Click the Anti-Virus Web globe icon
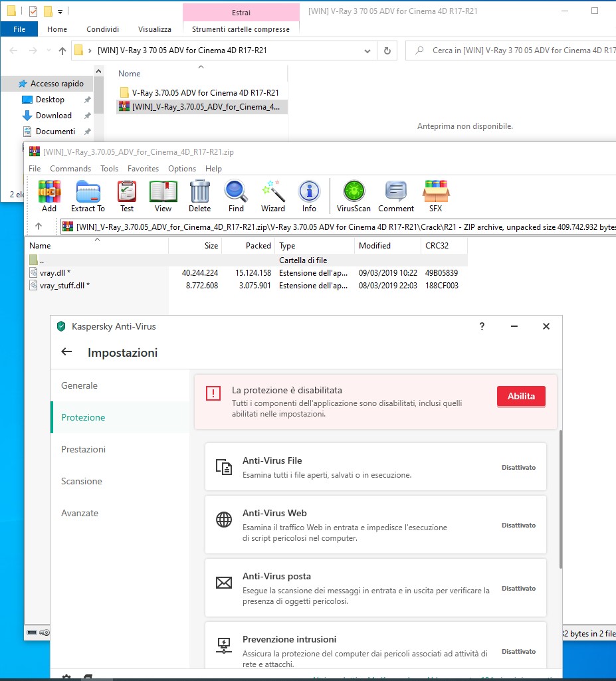This screenshot has width=616, height=681. coord(224,520)
